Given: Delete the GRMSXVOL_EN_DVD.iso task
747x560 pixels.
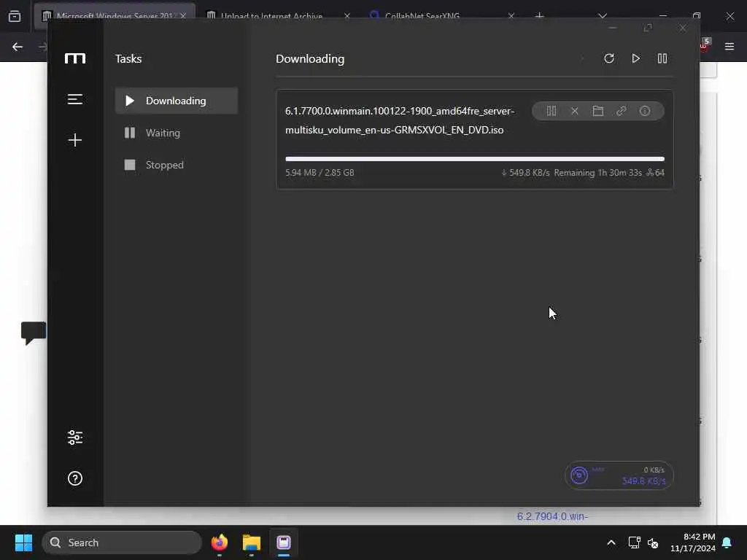Looking at the screenshot, I should click(x=575, y=111).
